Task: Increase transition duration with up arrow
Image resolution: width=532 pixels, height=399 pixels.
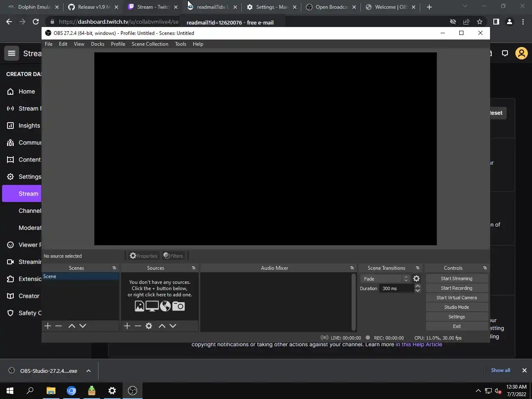Action: pos(418,286)
